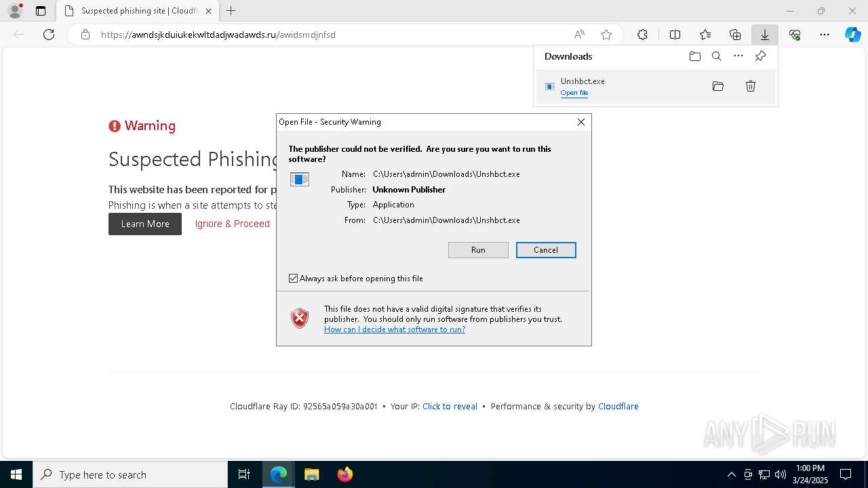Open the volume tray icon
This screenshot has width=868, height=488.
click(x=781, y=474)
